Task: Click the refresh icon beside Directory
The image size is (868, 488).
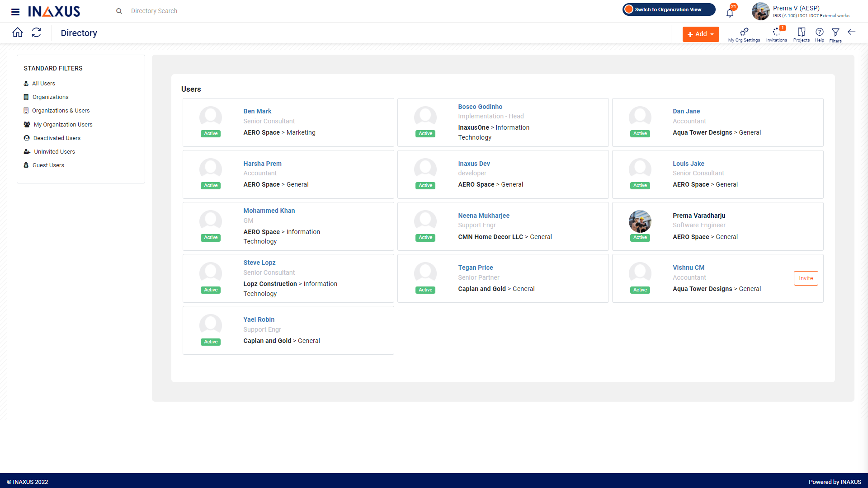Action: pos(37,33)
